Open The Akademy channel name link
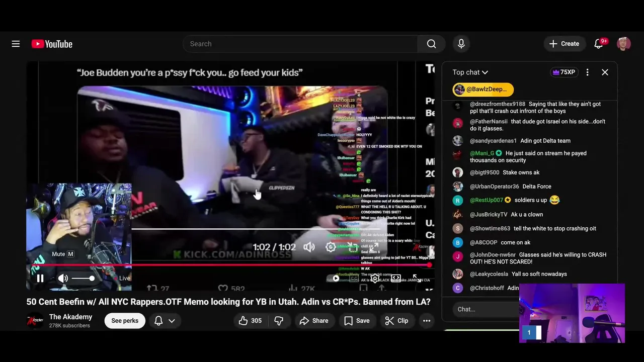 [x=70, y=317]
